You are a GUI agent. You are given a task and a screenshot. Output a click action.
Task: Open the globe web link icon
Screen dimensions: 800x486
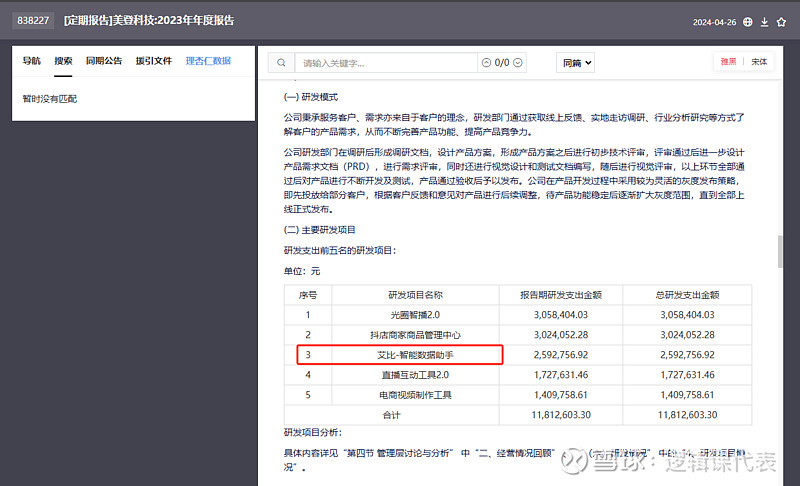(747, 22)
